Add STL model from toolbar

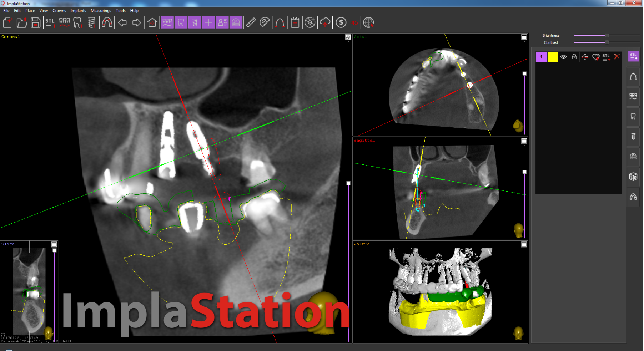(50, 23)
